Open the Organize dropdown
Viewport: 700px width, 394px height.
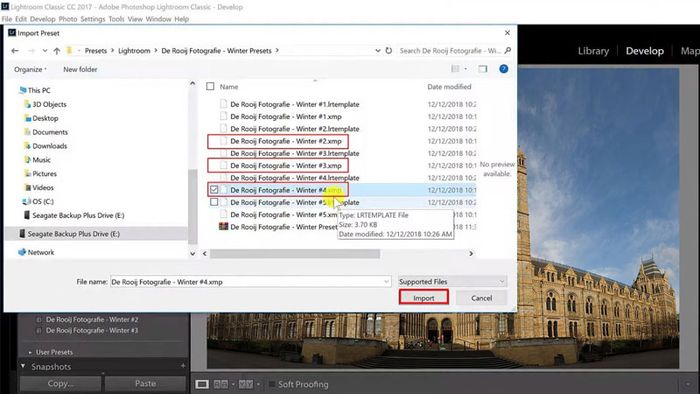[x=30, y=70]
